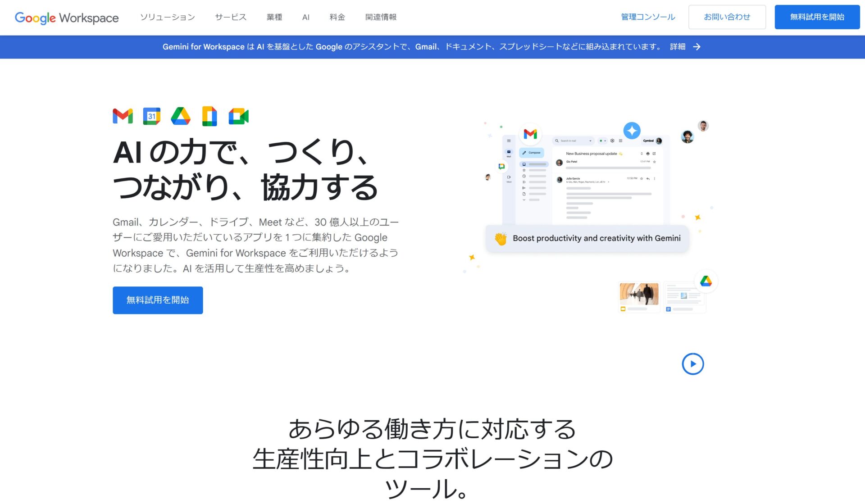Click the Compose button in the Gmail illustration
Screen dimensions: 865x504
[531, 153]
